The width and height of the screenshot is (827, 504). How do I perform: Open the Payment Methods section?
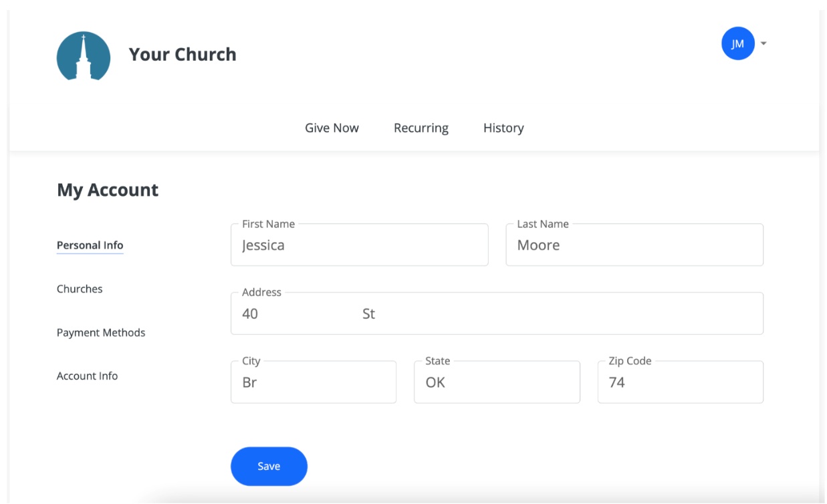101,332
